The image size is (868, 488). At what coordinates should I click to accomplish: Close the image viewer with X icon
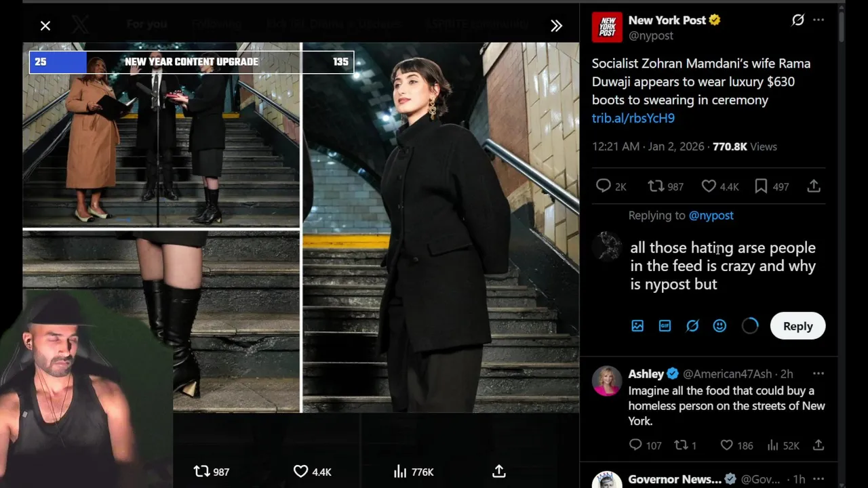click(x=45, y=26)
